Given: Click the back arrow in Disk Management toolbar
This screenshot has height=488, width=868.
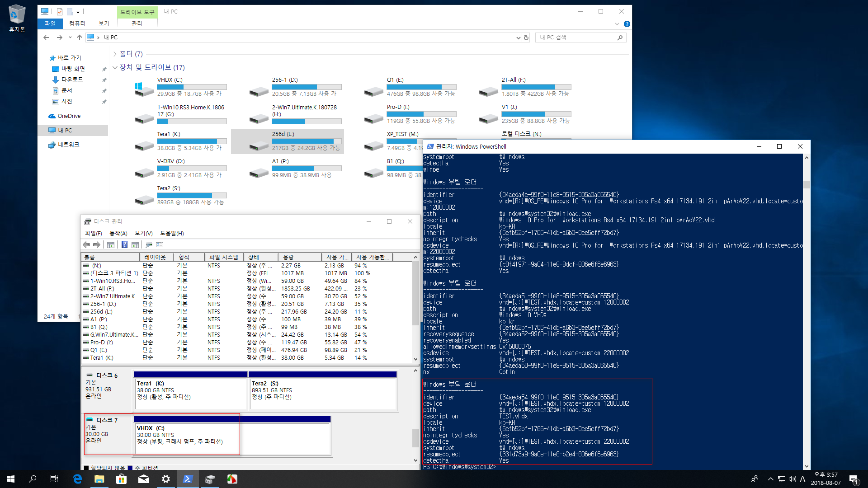Looking at the screenshot, I should click(x=86, y=245).
